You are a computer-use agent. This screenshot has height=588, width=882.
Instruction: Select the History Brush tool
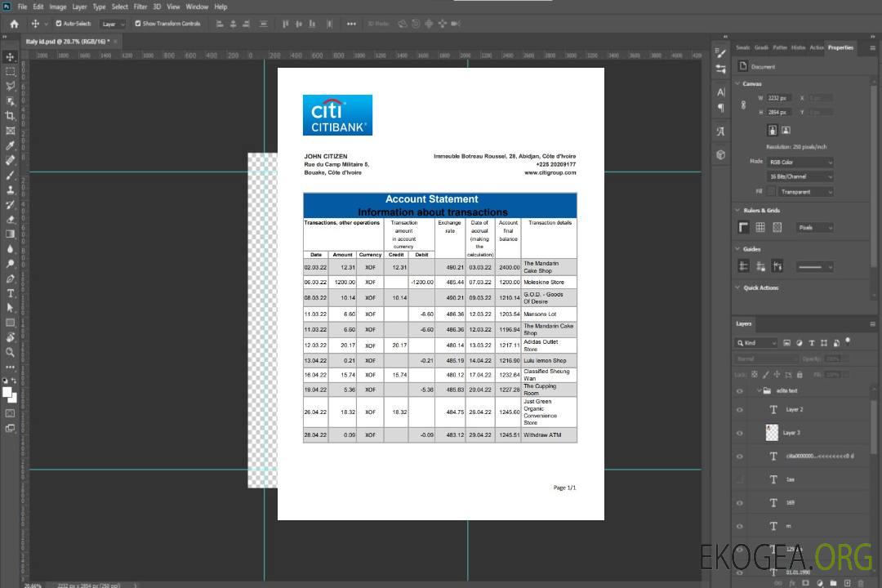point(10,205)
